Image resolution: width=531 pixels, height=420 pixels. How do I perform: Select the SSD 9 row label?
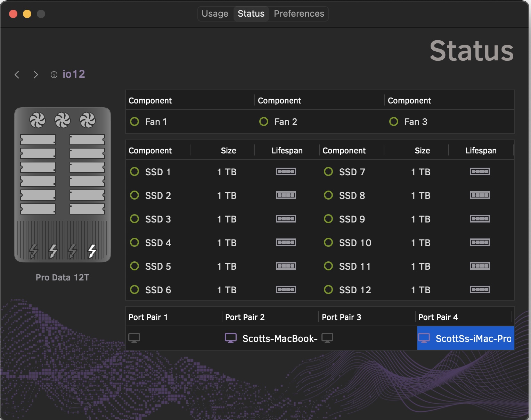(x=352, y=219)
